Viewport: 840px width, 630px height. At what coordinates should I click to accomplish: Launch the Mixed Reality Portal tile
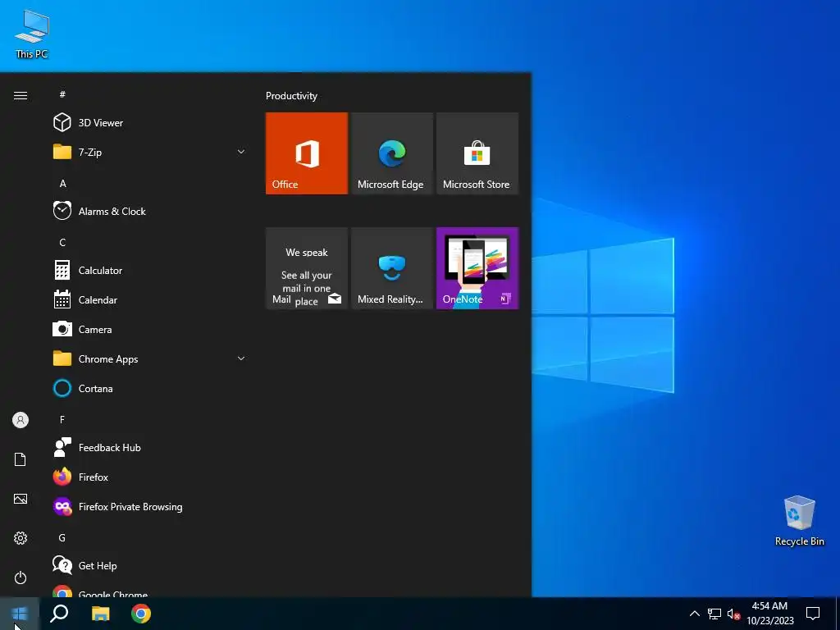tap(391, 268)
